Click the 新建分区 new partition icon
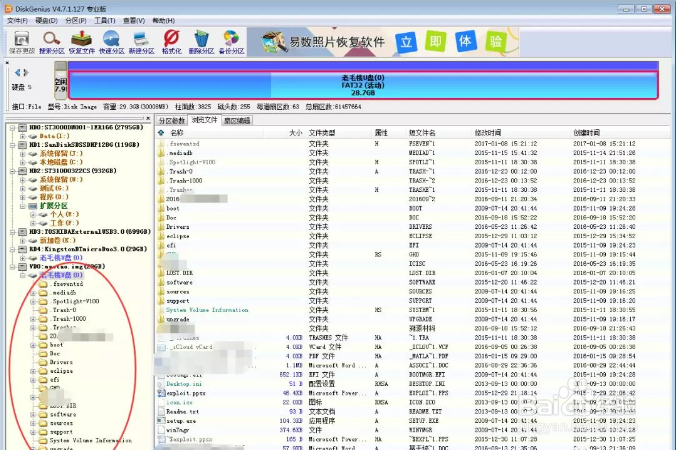The height and width of the screenshot is (450, 676). [x=141, y=42]
